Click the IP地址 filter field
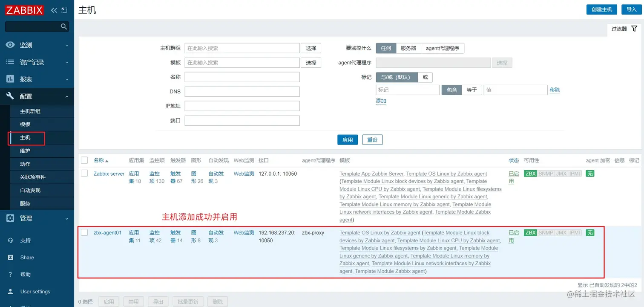Screen dimensions: 644x307 coord(242,106)
